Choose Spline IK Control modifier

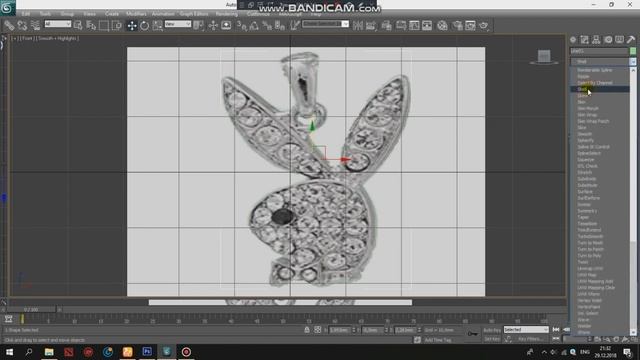click(600, 147)
